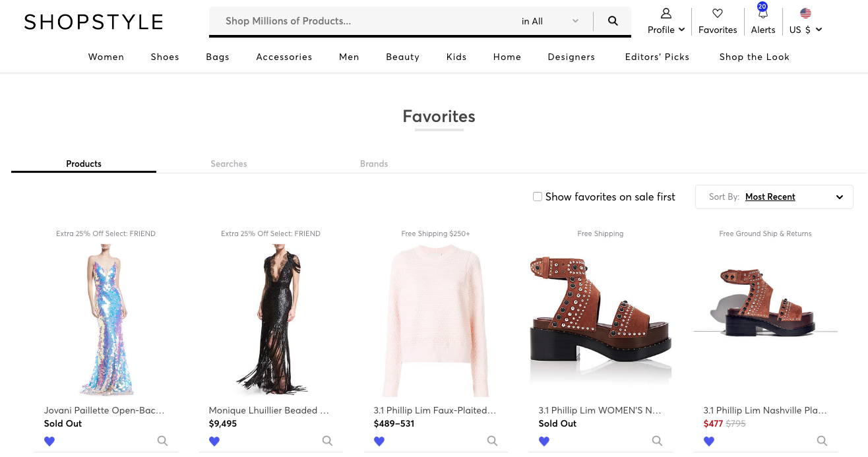Screen dimensions: 868x457
Task: Open the Kids menu
Action: 456,57
